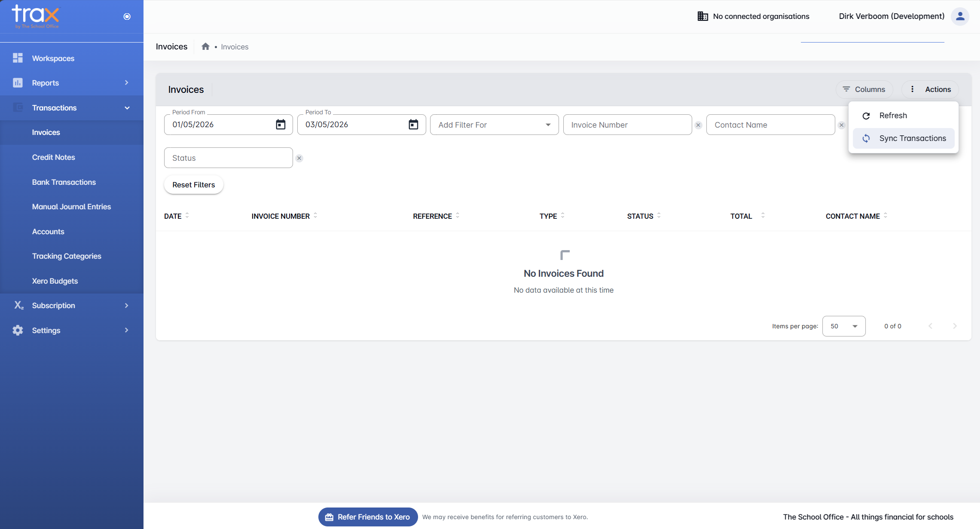Open Xero Budgets in the sidebar
This screenshot has height=529, width=980.
pyautogui.click(x=72, y=281)
